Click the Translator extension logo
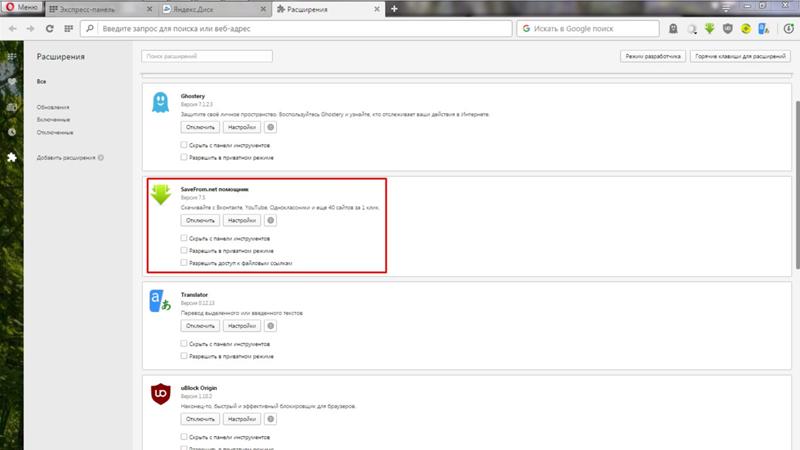 160,301
